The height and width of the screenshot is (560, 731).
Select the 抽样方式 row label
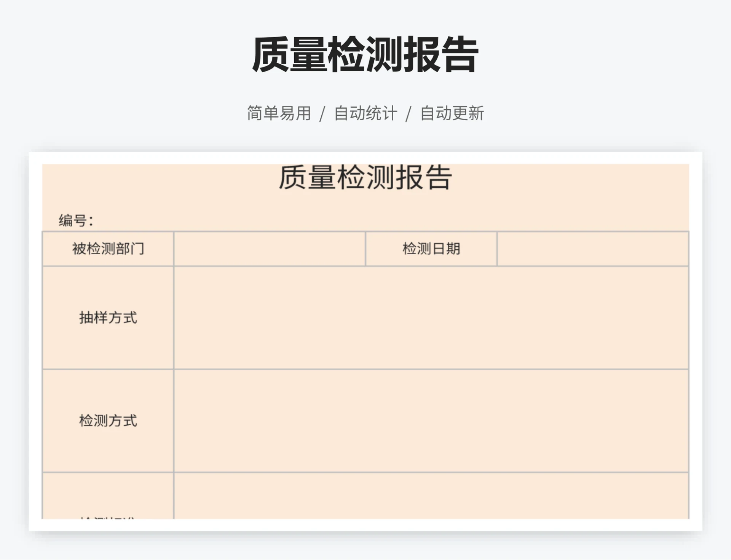click(108, 318)
